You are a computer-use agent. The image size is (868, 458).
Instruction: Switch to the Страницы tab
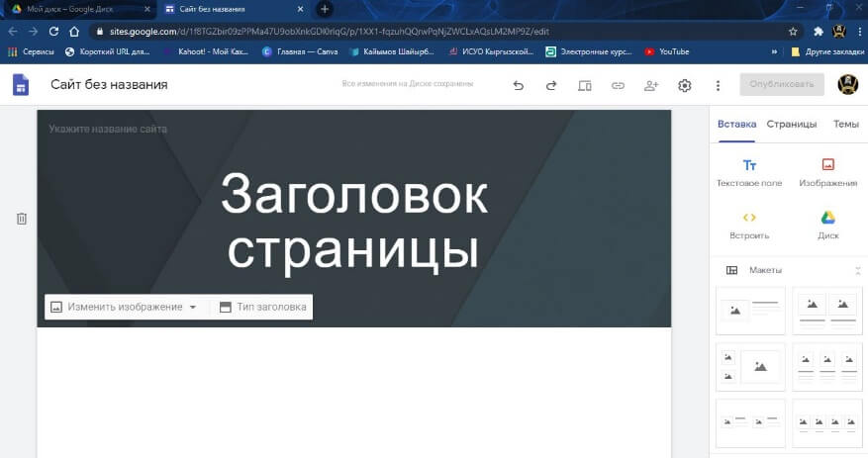pyautogui.click(x=792, y=125)
